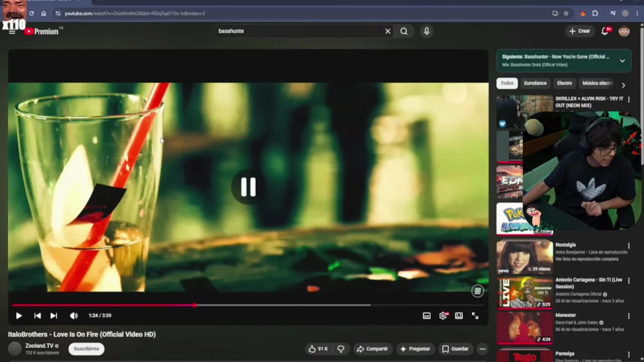This screenshot has height=362, width=644.
Task: Skip to previous video
Action: (37, 316)
